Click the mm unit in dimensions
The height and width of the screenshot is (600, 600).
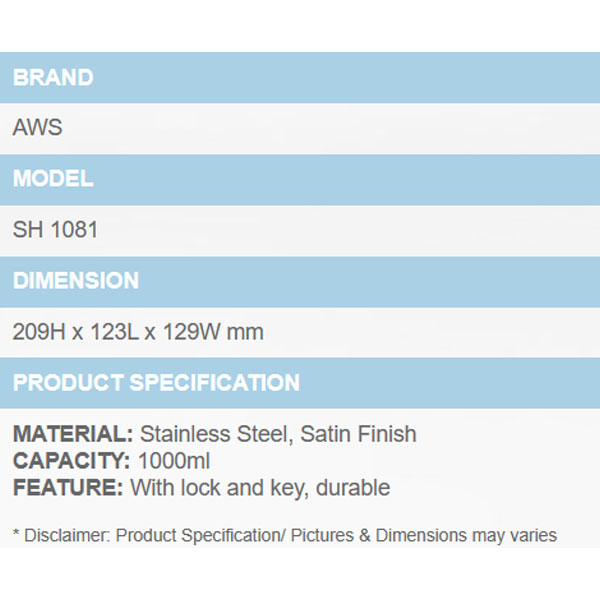pyautogui.click(x=244, y=332)
